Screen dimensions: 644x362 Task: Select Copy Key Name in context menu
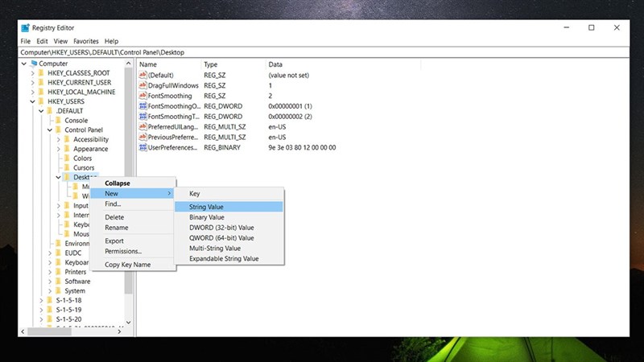click(x=133, y=265)
